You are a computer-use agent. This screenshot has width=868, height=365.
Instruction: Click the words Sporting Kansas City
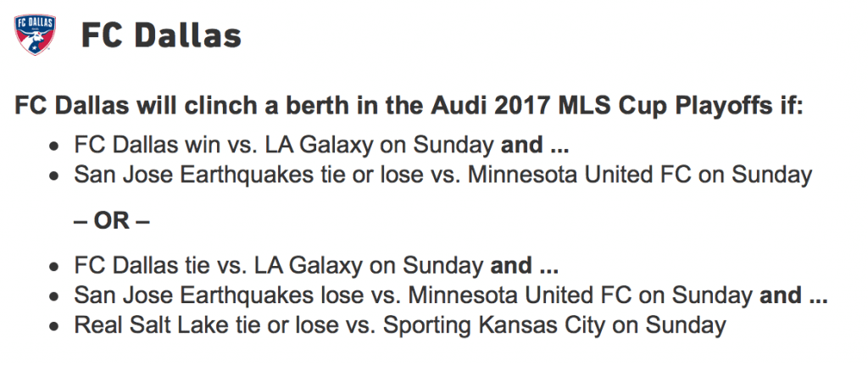(492, 326)
